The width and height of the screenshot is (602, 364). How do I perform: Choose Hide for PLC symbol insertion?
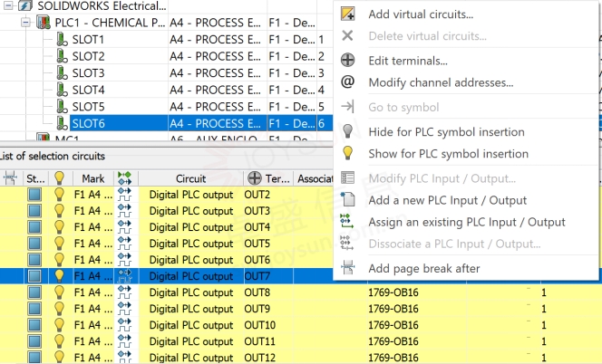point(446,132)
